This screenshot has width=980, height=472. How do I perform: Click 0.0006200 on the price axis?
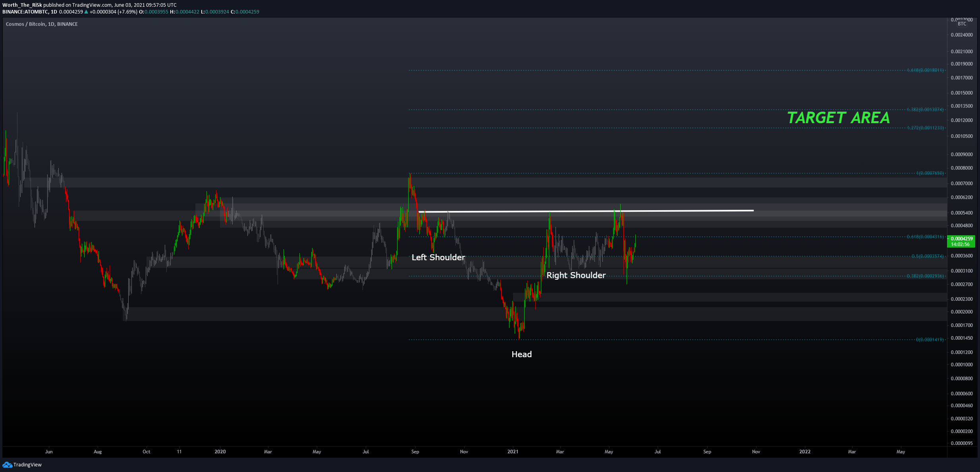coord(962,197)
